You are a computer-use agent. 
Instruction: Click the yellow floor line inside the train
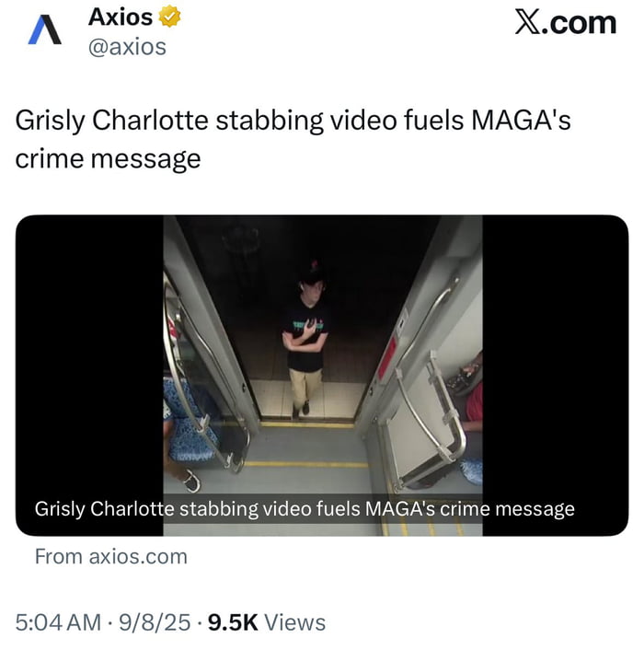click(306, 465)
